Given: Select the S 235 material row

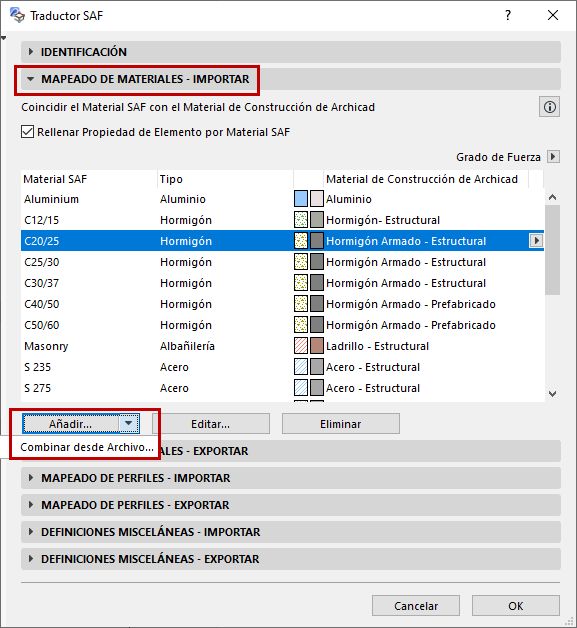Looking at the screenshot, I should tap(282, 366).
